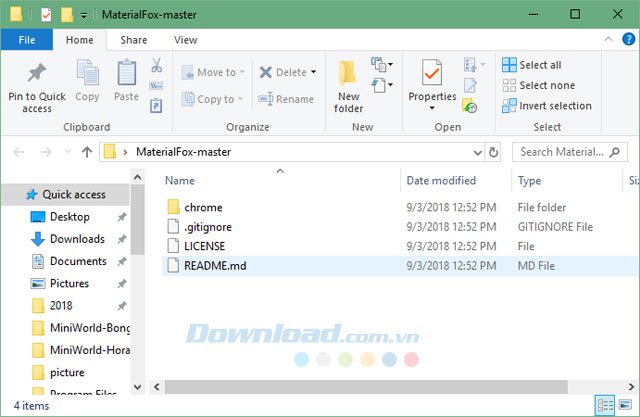
Task: Switch to the Home tab
Action: click(x=80, y=40)
